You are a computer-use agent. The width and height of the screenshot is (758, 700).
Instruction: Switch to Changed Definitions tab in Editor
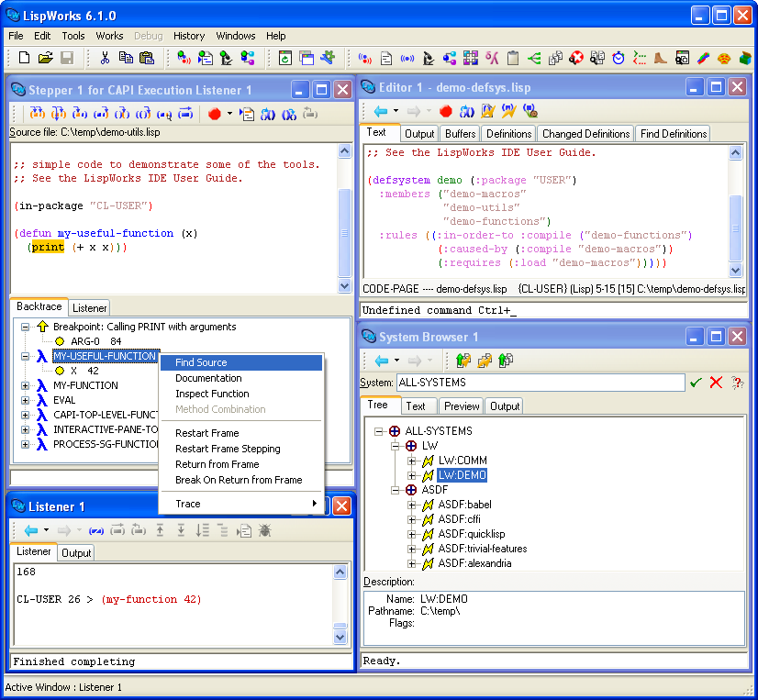[585, 134]
